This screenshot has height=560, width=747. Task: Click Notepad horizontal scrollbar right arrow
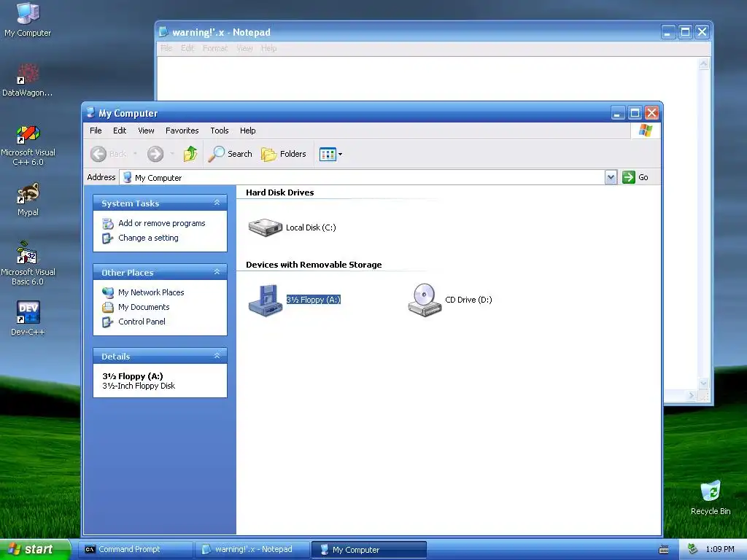coord(692,395)
